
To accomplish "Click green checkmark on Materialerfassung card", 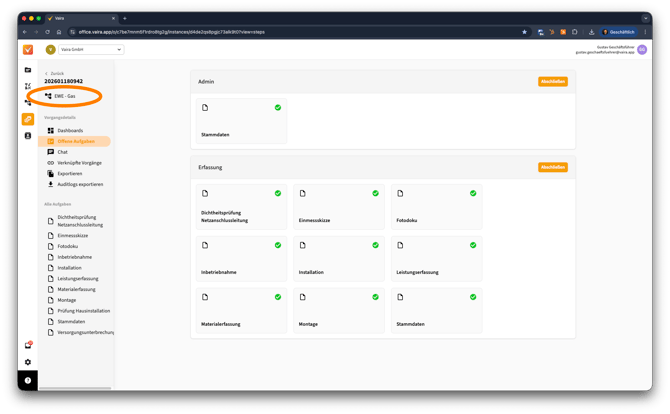I will (x=277, y=297).
